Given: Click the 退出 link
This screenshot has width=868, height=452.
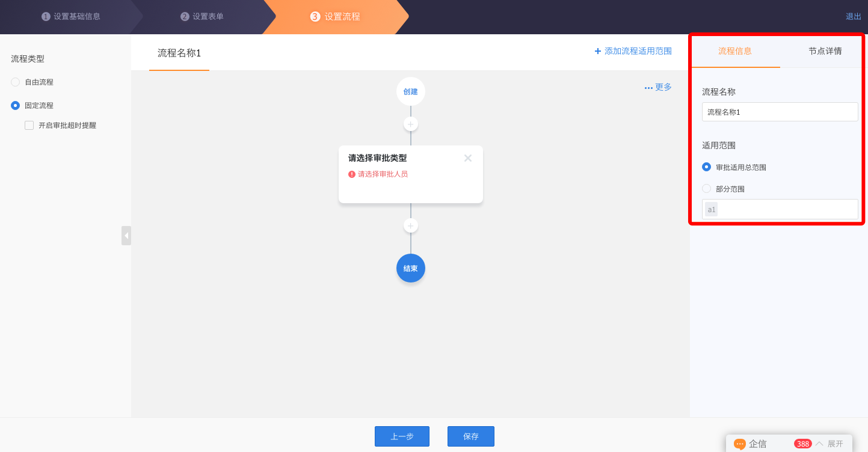Looking at the screenshot, I should 854,17.
